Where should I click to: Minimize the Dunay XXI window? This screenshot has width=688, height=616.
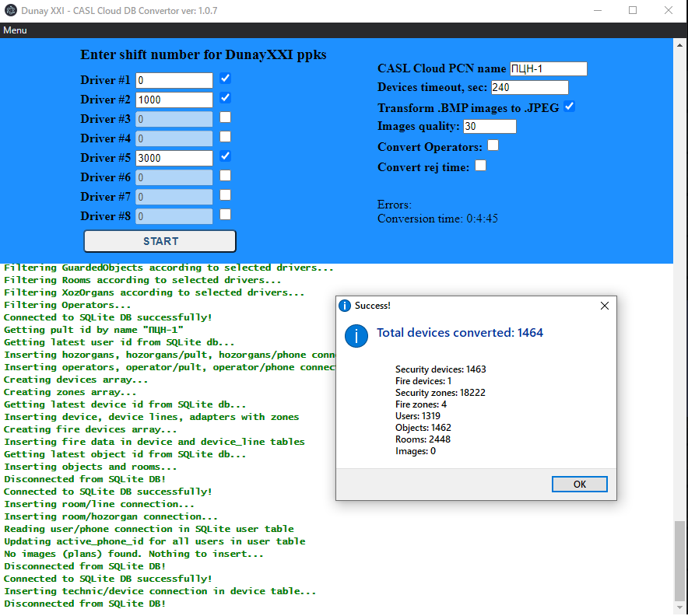pyautogui.click(x=598, y=11)
